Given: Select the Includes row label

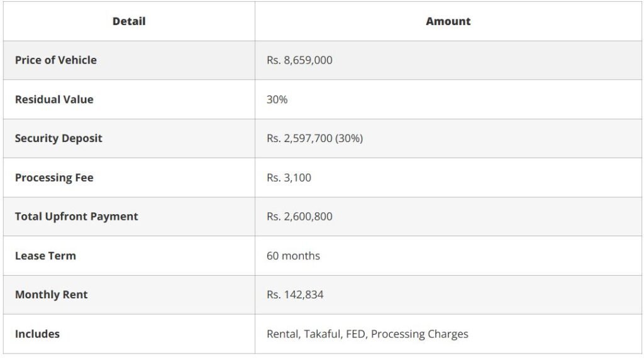Looking at the screenshot, I should [37, 334].
